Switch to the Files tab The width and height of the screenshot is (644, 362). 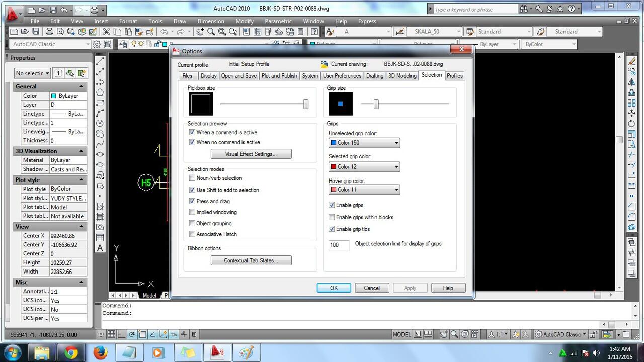[x=187, y=76]
